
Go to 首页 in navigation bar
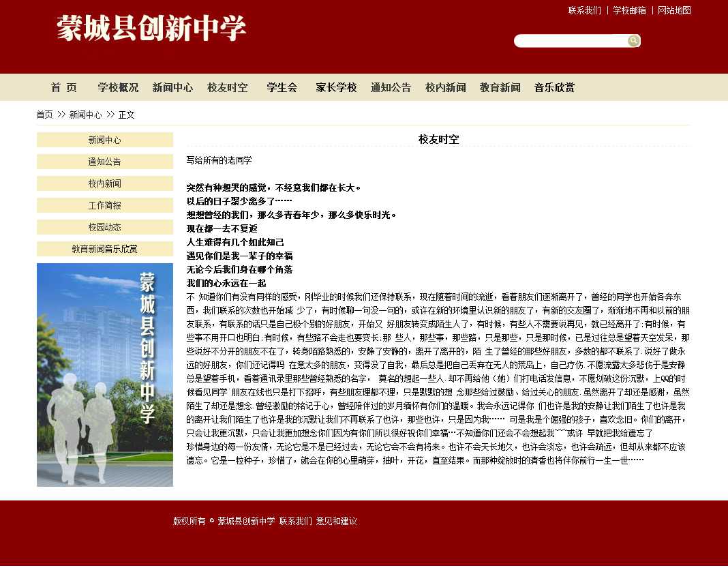63,88
